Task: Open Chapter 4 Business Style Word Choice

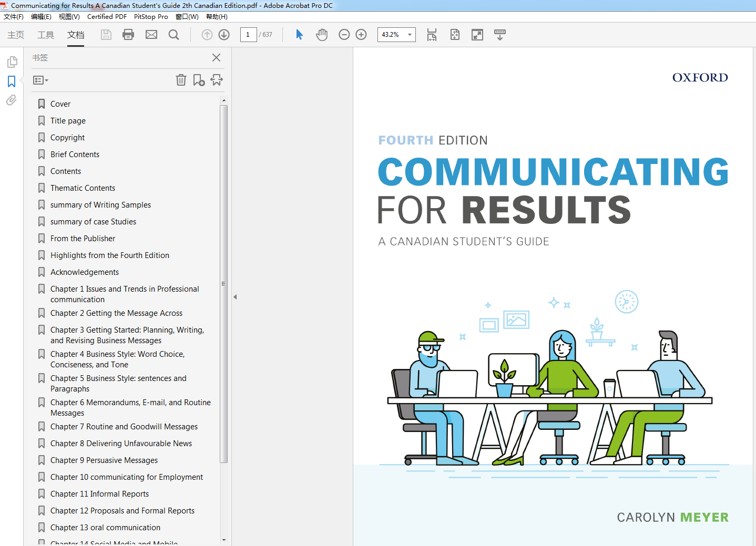Action: [x=117, y=359]
